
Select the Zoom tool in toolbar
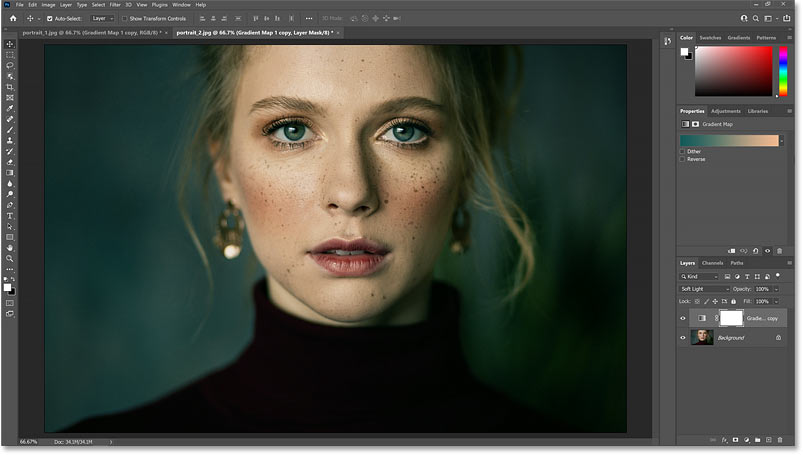tap(10, 259)
